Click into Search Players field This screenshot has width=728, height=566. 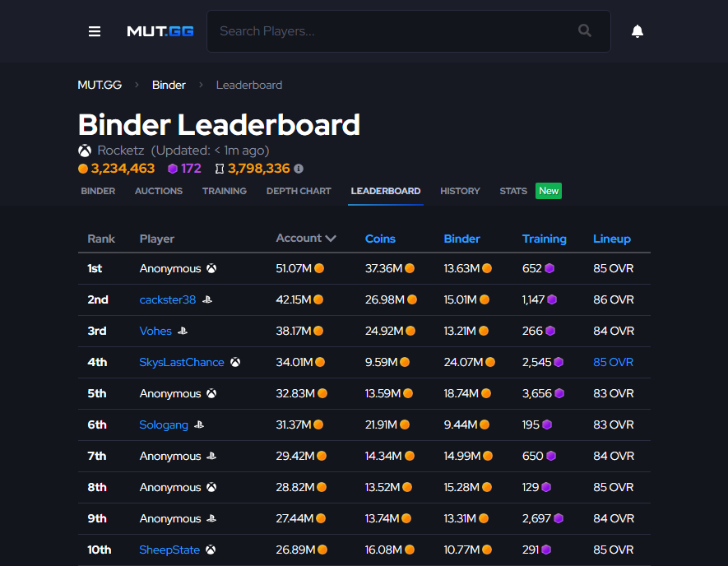409,31
